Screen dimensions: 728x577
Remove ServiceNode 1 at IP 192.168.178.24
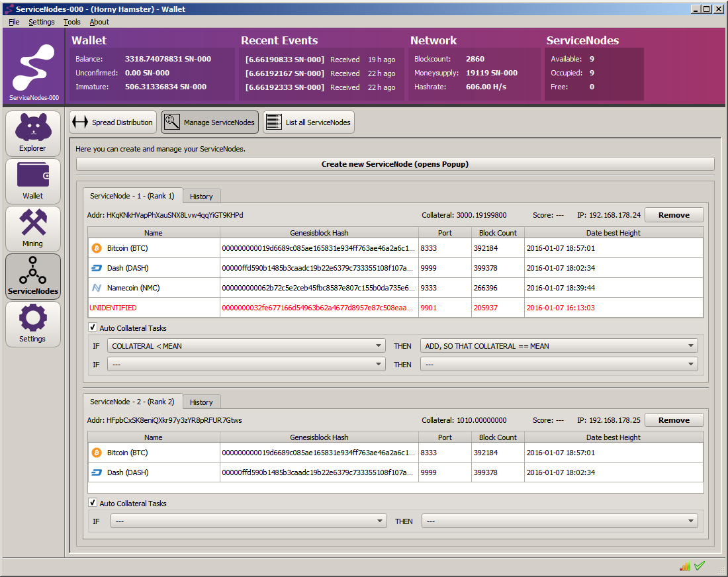tap(674, 215)
